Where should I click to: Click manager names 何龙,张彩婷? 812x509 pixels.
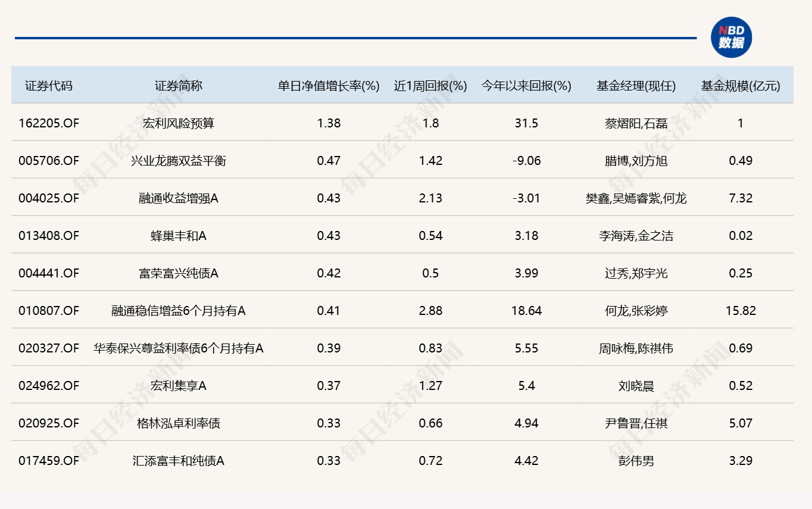tap(636, 311)
